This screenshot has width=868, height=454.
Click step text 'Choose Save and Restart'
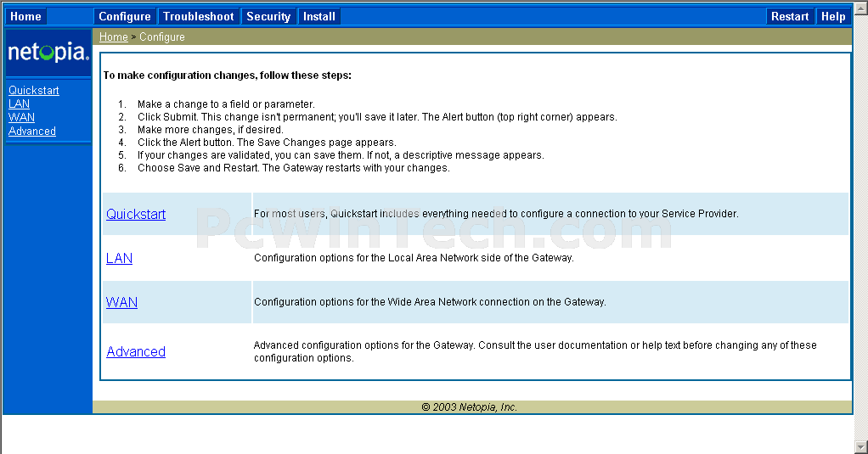(293, 167)
